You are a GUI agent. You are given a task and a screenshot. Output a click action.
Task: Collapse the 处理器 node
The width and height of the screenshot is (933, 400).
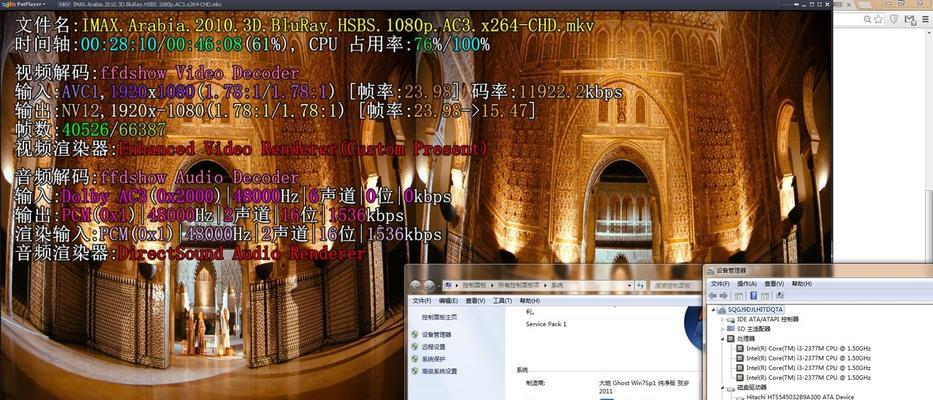tap(723, 339)
